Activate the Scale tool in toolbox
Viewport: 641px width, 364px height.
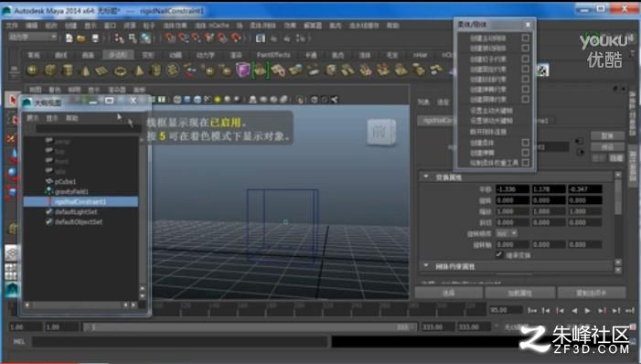point(12,191)
